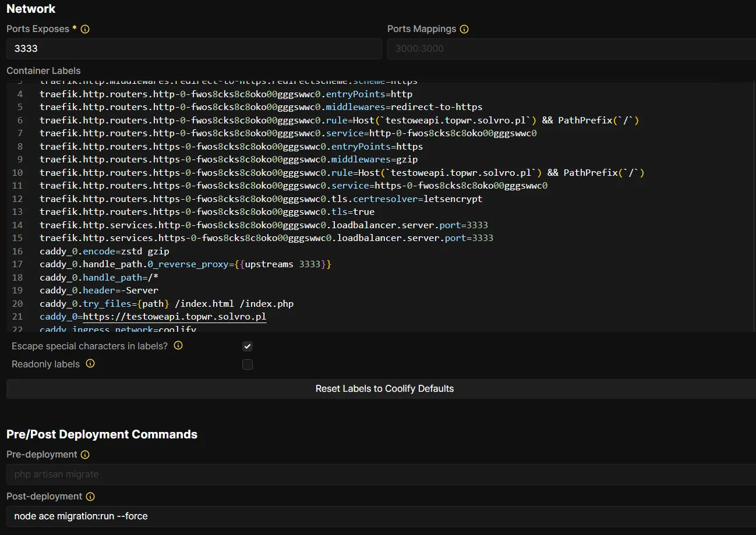Viewport: 756px width, 535px height.
Task: Focus the Ports Exposes field containing 3333
Action: (194, 49)
